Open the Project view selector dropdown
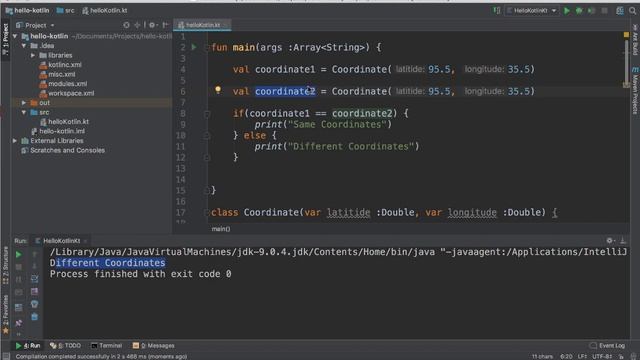The width and height of the screenshot is (640, 360). click(x=35, y=25)
